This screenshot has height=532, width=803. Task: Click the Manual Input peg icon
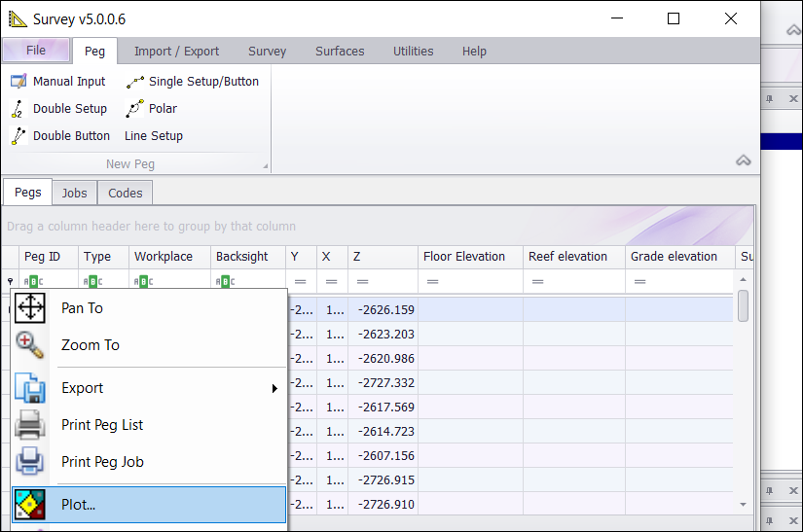tap(18, 82)
